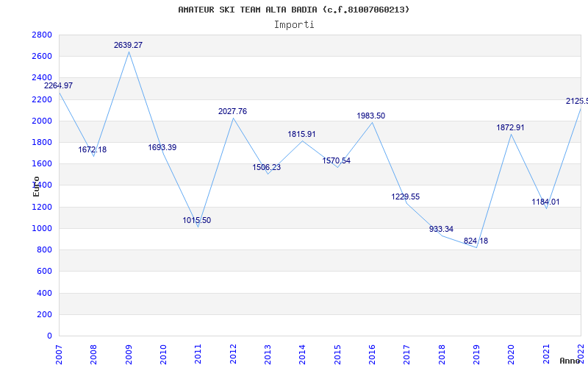Select the 1506.23 data label
Viewport: 588px width, 368px height.
tap(267, 168)
